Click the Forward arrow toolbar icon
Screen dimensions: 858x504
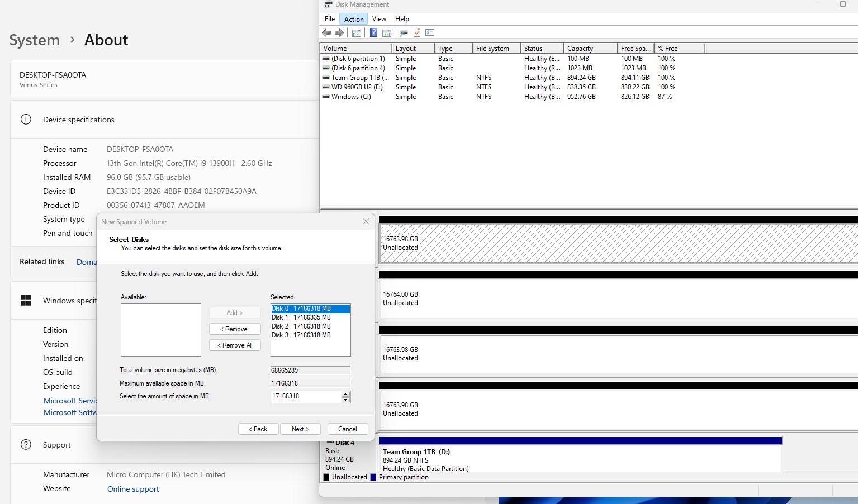point(339,33)
